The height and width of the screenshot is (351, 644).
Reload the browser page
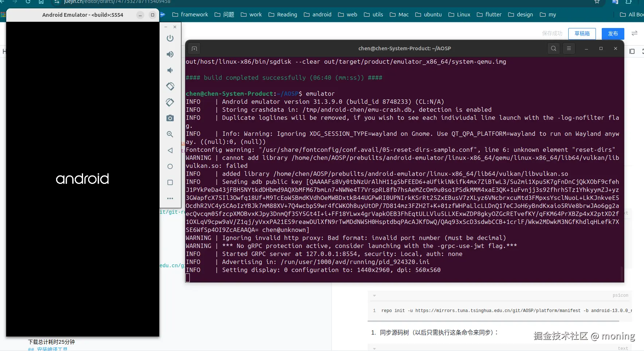[28, 2]
